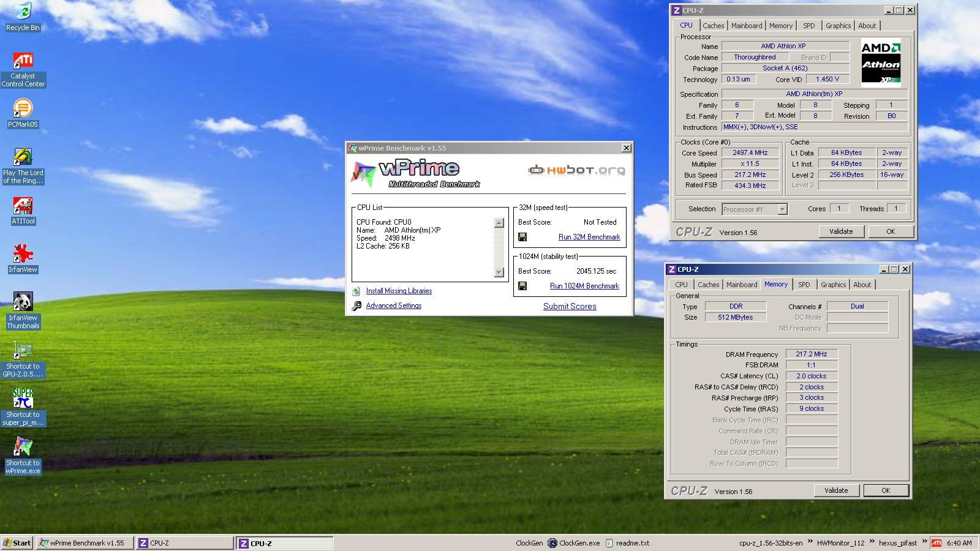Screen dimensions: 980x551
Task: Open SPD tab in upper CPU-Z window
Action: pyautogui.click(x=809, y=26)
